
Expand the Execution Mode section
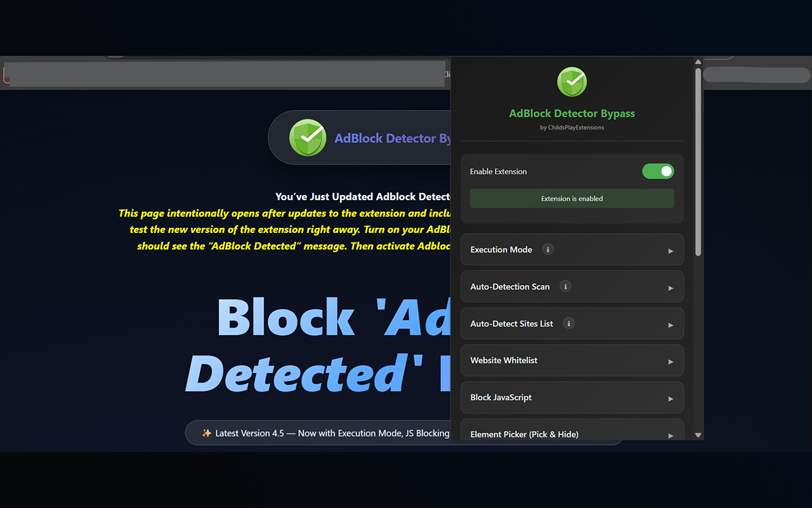[x=572, y=250]
